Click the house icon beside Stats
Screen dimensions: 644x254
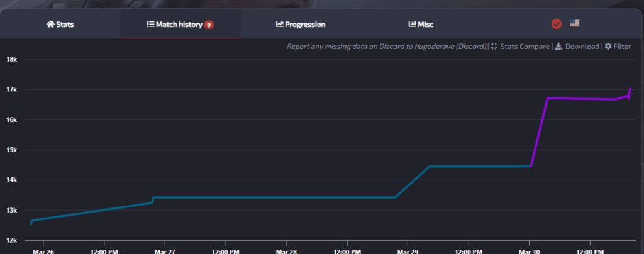coord(50,25)
